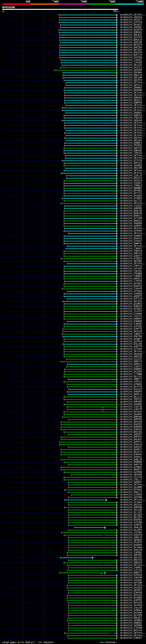Screen dimensions: 146x644
Task: Select hit label UniRef100_A4RUR6
Action: [131, 209]
